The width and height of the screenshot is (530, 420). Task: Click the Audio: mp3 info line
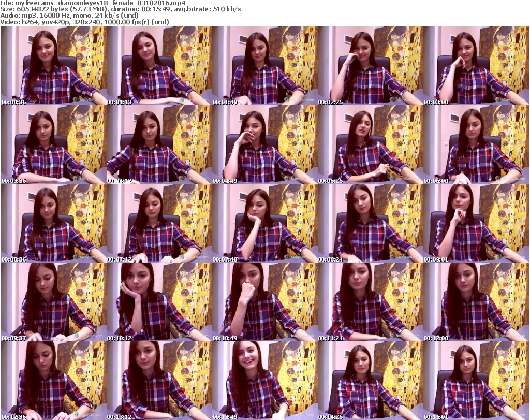click(69, 16)
